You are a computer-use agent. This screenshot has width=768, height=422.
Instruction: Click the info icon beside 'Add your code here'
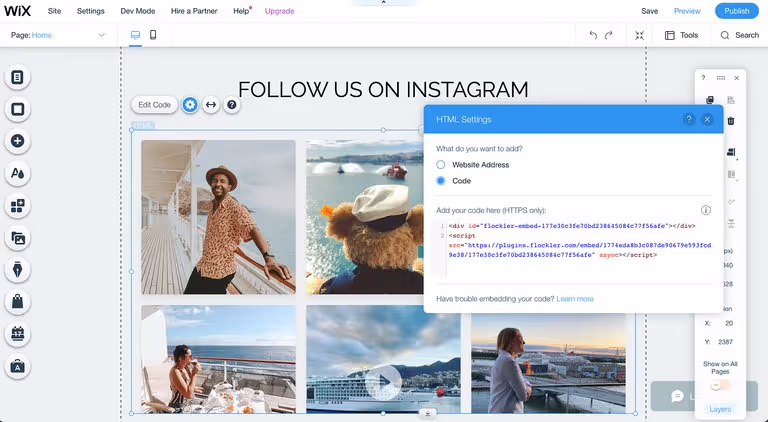coord(706,210)
